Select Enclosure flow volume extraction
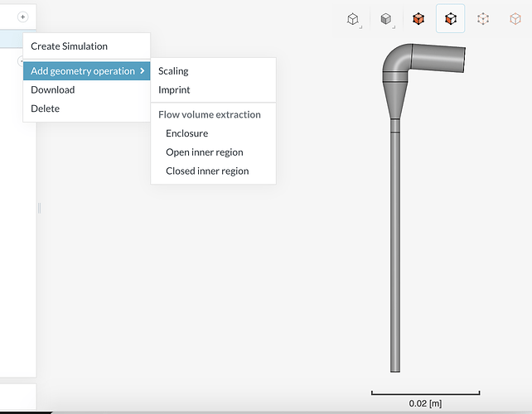This screenshot has width=532, height=414. point(214,133)
